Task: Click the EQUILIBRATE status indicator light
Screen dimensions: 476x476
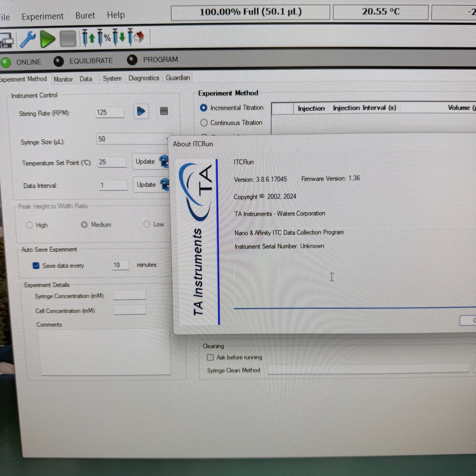Action: pos(59,61)
